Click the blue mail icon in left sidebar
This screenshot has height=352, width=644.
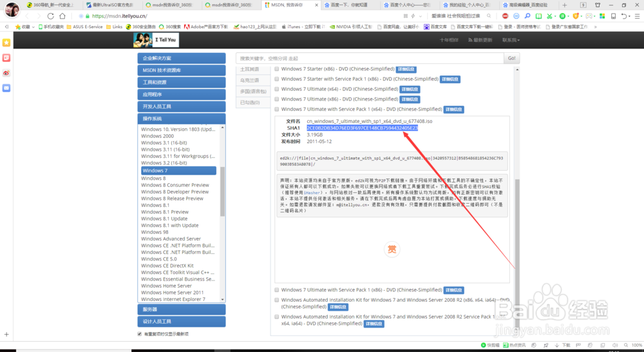(6, 88)
